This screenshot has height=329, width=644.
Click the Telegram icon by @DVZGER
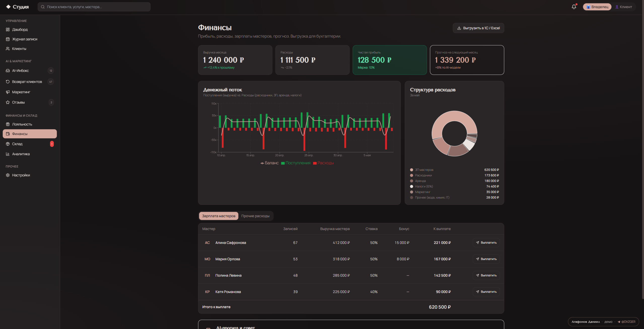tap(619, 322)
